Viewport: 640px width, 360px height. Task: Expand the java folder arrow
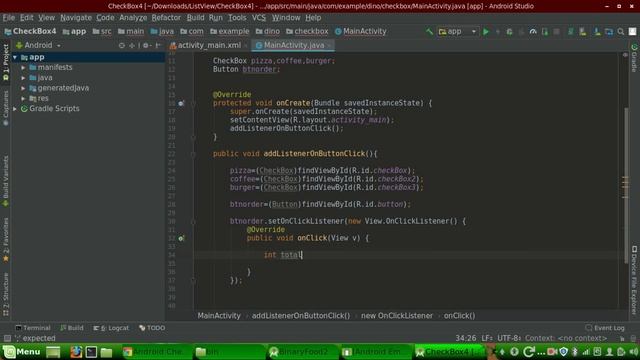pyautogui.click(x=24, y=78)
